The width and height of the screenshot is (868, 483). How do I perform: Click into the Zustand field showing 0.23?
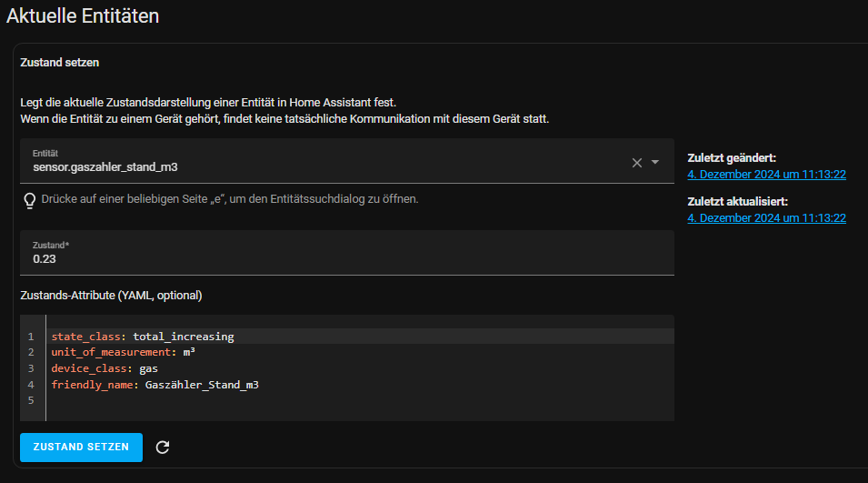pos(345,259)
